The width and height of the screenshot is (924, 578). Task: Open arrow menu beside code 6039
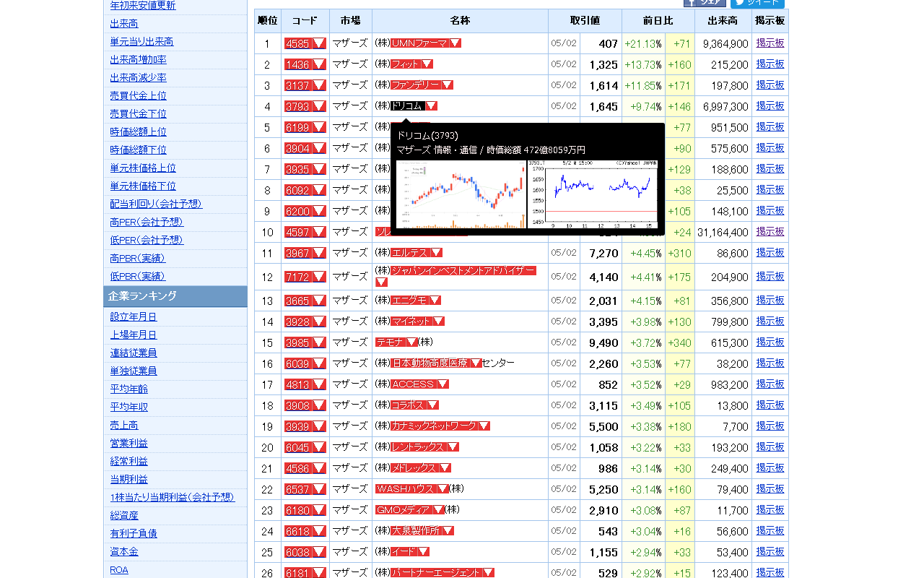[x=318, y=363]
